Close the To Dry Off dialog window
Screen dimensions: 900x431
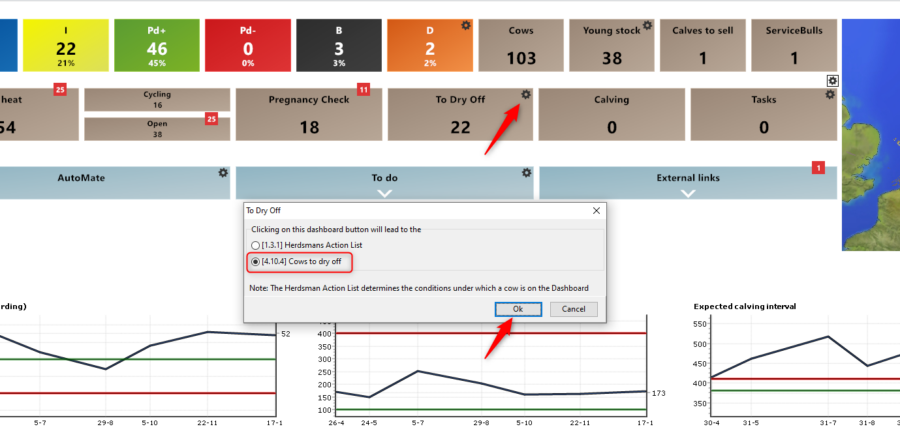click(x=596, y=211)
